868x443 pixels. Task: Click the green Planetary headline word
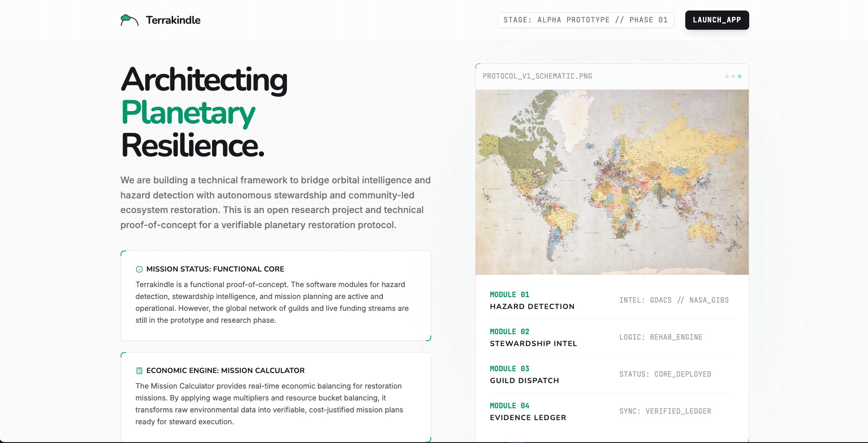coord(188,113)
